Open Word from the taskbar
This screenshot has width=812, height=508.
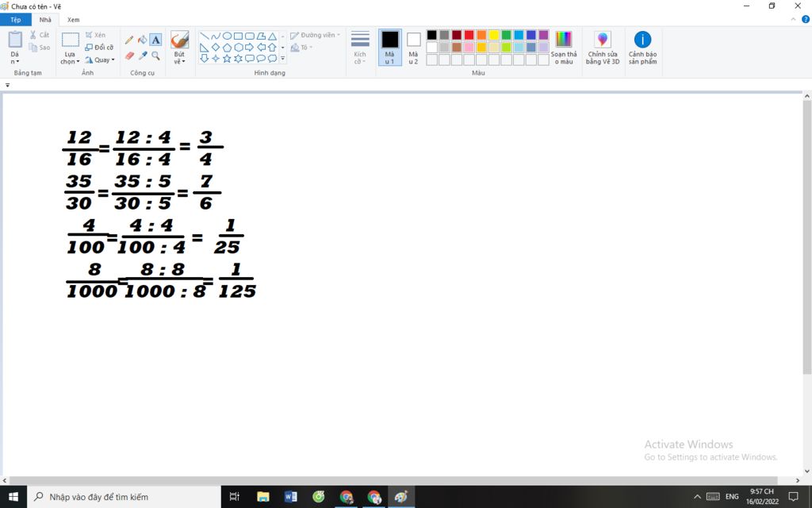tap(290, 497)
